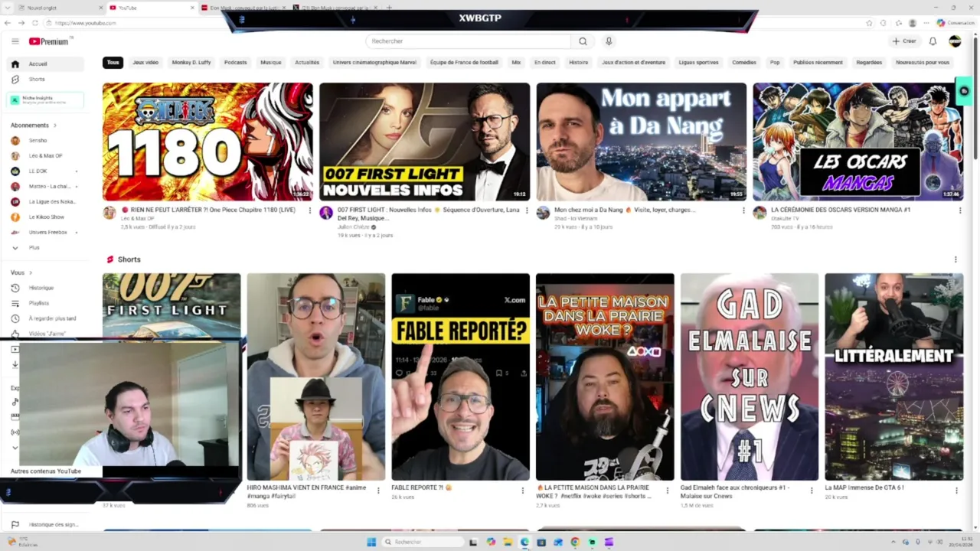Click browser back arrow

(x=7, y=23)
